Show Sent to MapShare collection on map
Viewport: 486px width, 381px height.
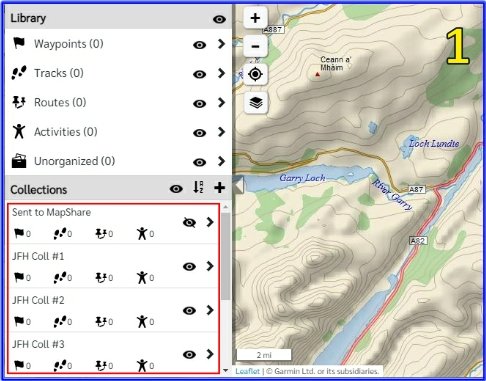click(189, 222)
